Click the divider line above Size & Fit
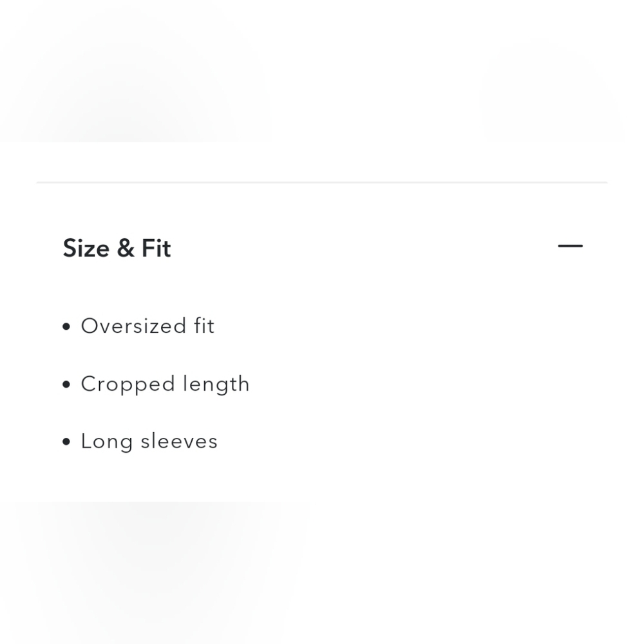The width and height of the screenshot is (644, 644). (x=322, y=182)
